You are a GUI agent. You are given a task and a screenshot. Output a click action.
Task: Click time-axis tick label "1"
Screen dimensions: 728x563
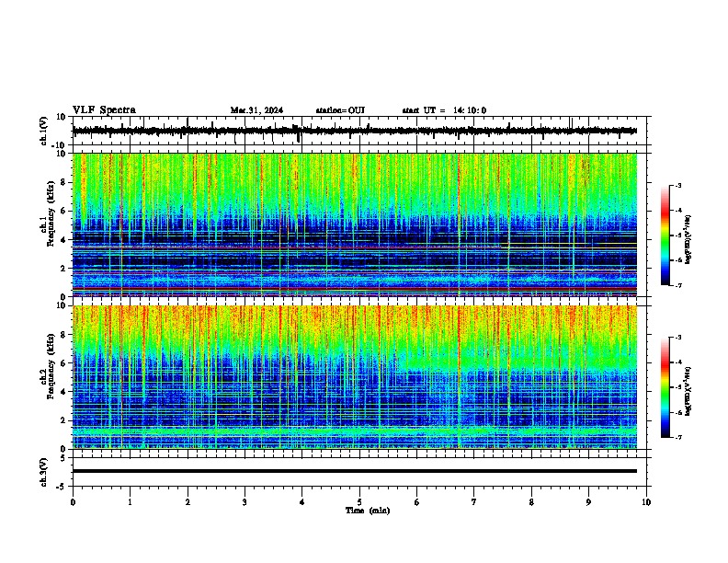130,502
